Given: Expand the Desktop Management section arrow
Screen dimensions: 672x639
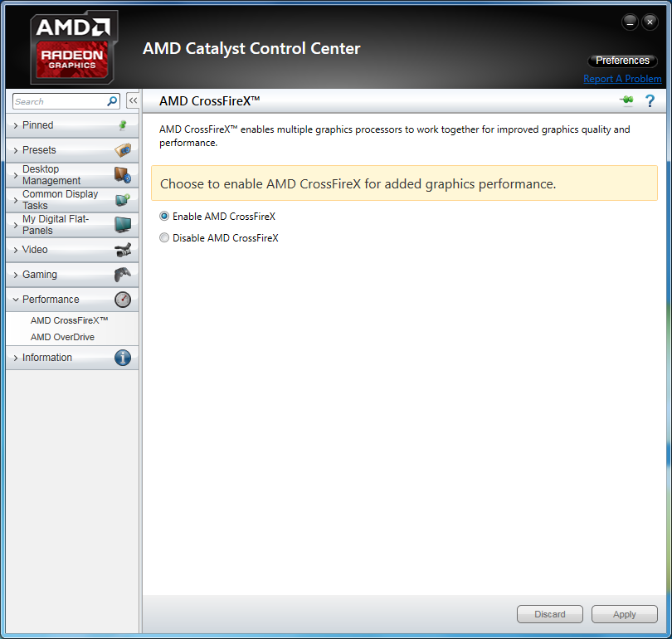Looking at the screenshot, I should (16, 175).
